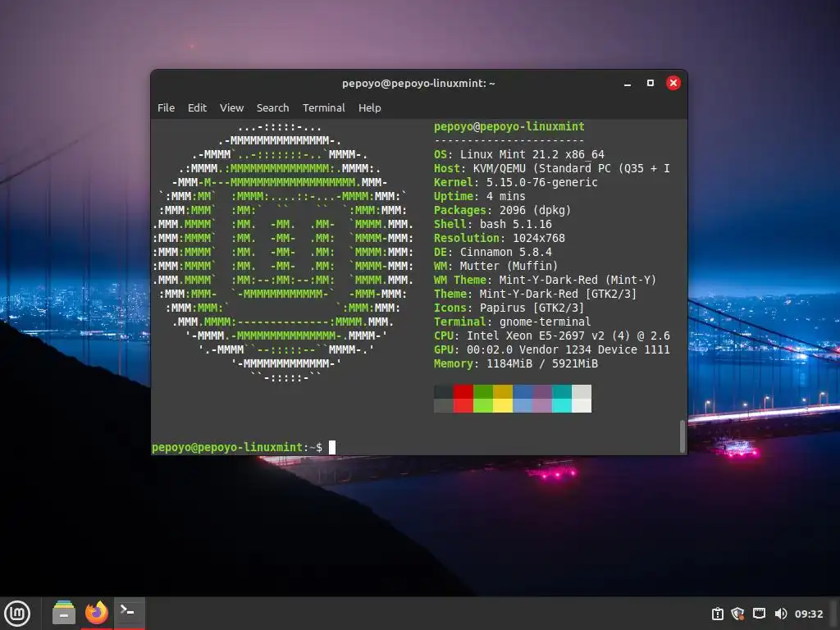
Task: Open the Linux Mint start menu
Action: 17,613
